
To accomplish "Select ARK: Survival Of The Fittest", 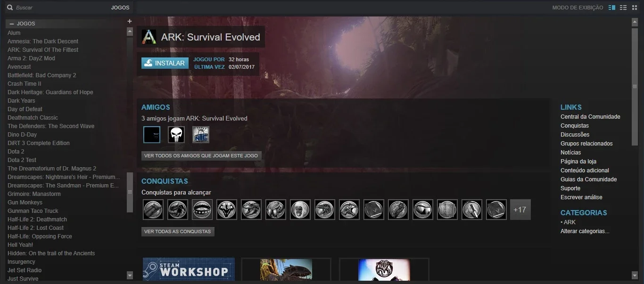I will (43, 50).
